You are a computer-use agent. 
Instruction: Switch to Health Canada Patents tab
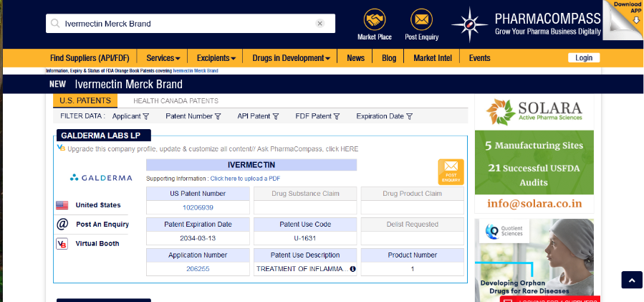176,101
